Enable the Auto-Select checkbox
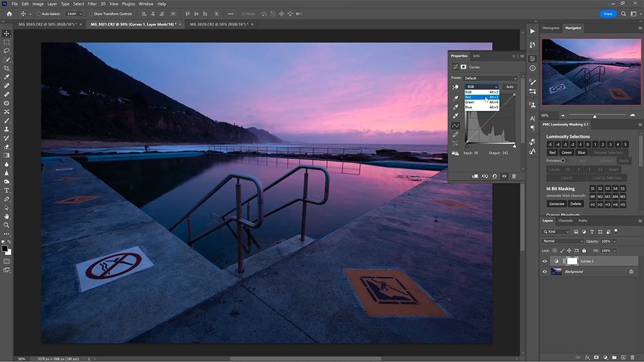 39,14
